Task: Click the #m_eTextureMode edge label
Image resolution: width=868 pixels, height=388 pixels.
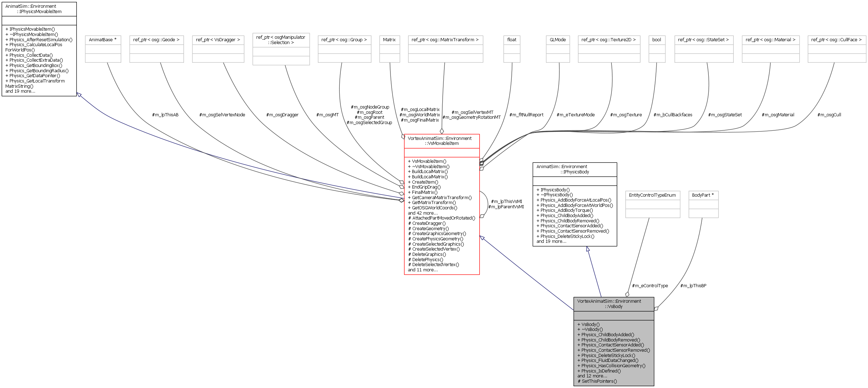Action: pyautogui.click(x=575, y=115)
